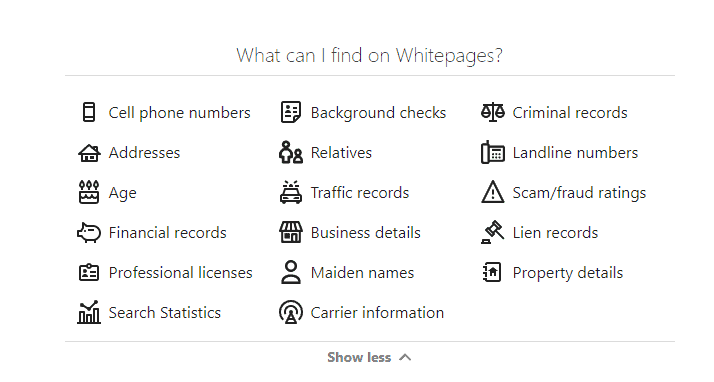714x382 pixels.
Task: Click the warning triangle Scam/fraud icon
Action: (x=493, y=192)
